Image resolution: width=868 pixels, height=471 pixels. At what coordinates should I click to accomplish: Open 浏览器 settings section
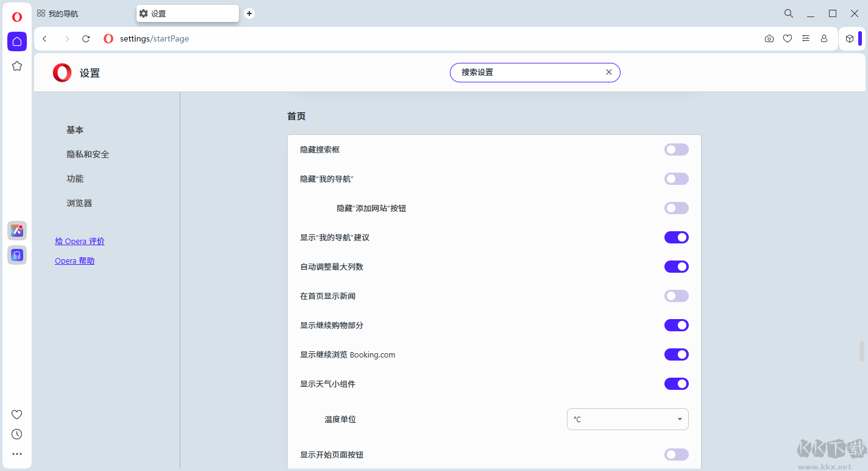click(x=79, y=203)
